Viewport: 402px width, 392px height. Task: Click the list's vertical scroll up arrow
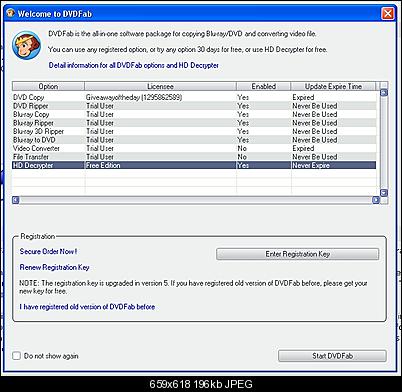(x=384, y=93)
